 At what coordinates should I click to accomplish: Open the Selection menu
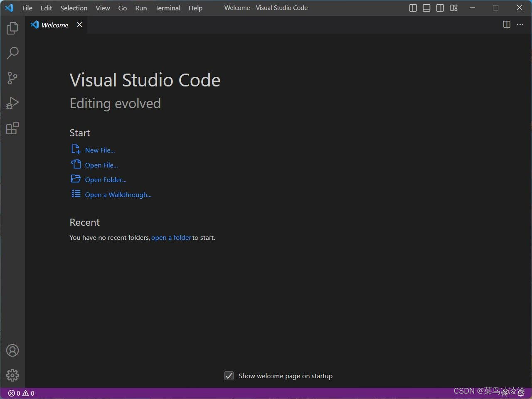(x=74, y=8)
